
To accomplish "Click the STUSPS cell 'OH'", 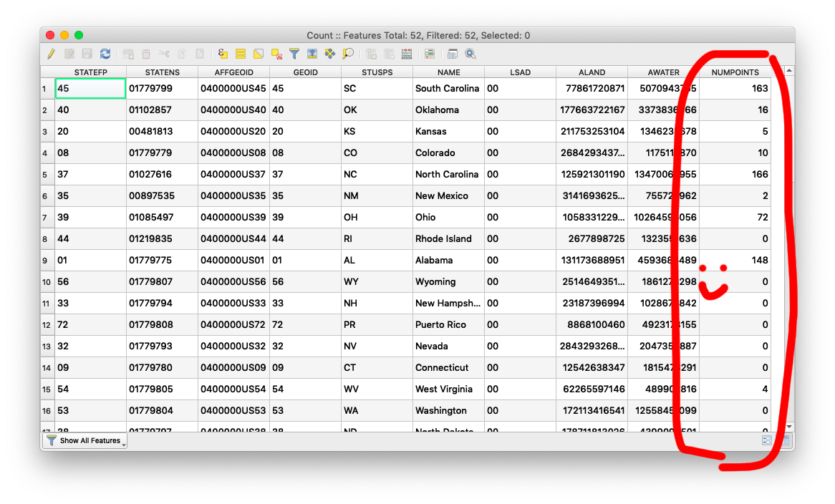I will pyautogui.click(x=377, y=217).
